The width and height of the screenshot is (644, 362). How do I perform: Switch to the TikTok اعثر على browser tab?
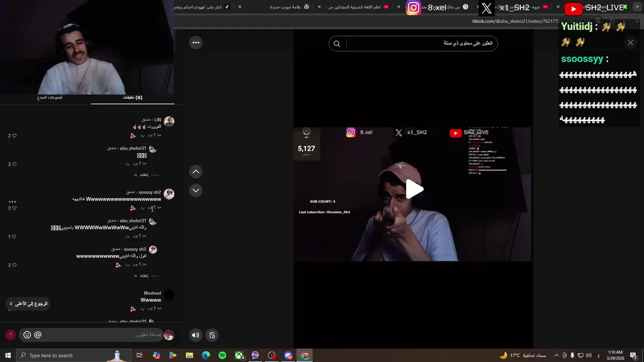click(x=201, y=7)
